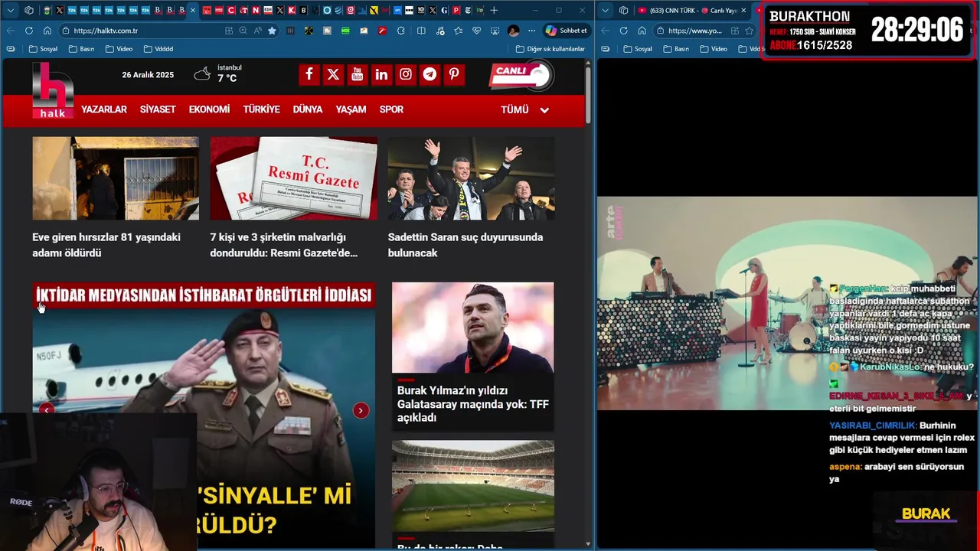Viewport: 980px width, 551px height.
Task: Open Favorites list icon in left browser
Action: [x=458, y=31]
